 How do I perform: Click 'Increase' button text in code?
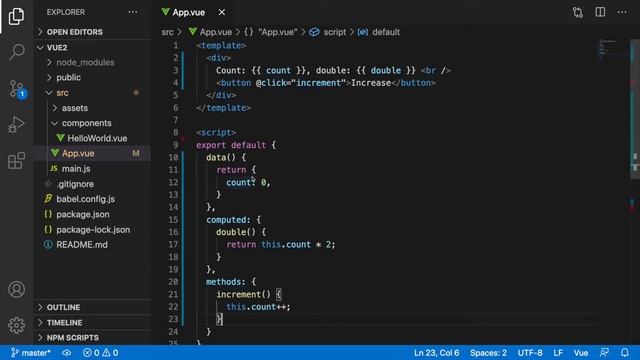pyautogui.click(x=371, y=83)
